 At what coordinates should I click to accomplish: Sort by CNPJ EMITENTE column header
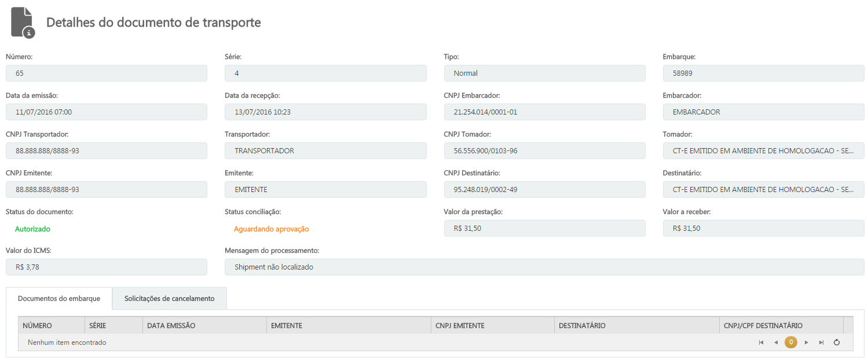(x=492, y=326)
